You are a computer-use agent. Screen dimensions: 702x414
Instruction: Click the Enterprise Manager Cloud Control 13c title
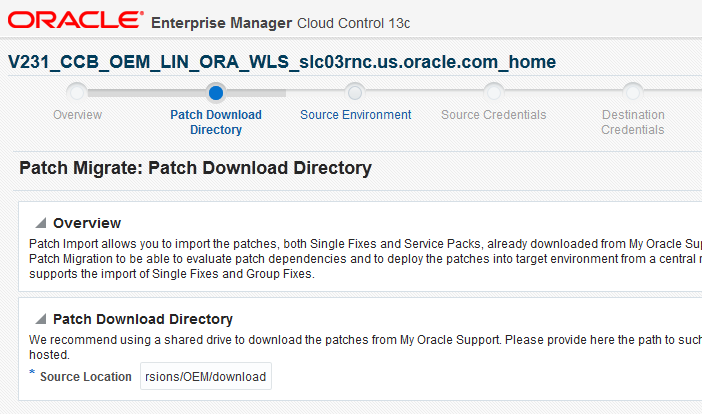281,23
